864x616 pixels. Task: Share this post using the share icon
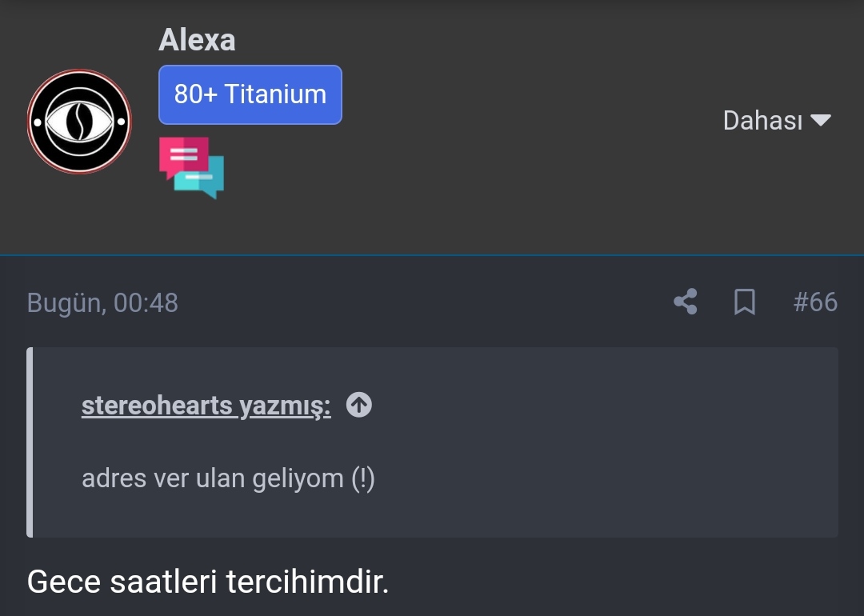685,302
